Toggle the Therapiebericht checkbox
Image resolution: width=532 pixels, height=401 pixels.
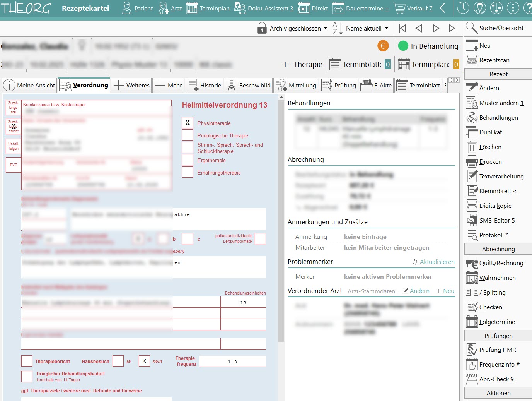point(27,361)
